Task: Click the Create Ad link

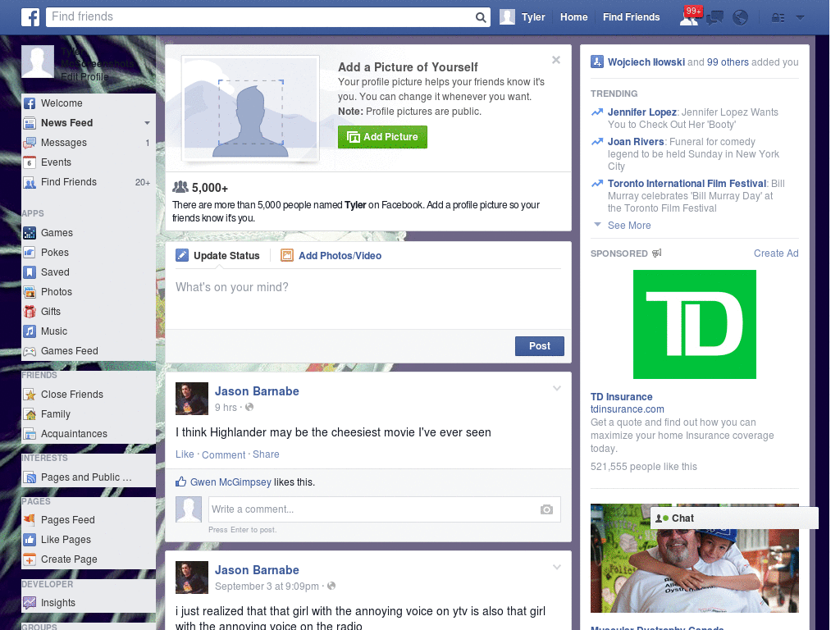Action: (x=776, y=253)
